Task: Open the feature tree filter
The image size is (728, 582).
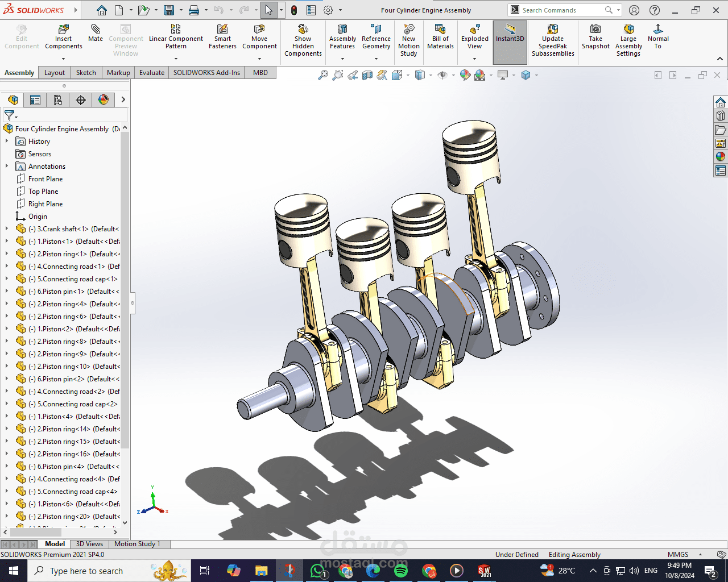Action: (x=10, y=115)
